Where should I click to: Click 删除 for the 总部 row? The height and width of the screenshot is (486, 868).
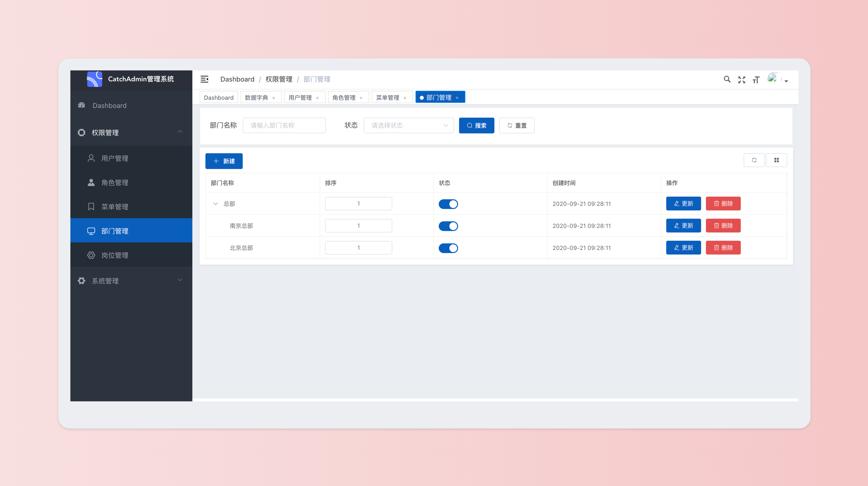pyautogui.click(x=723, y=204)
